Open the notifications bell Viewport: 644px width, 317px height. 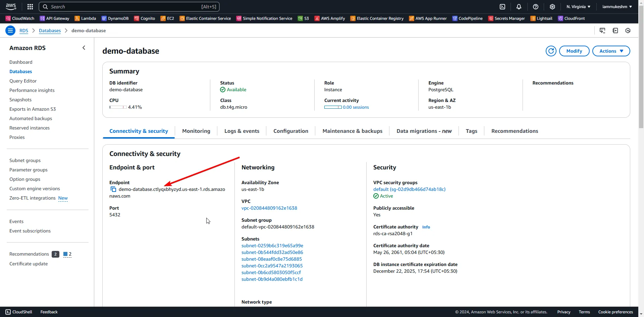(x=519, y=6)
